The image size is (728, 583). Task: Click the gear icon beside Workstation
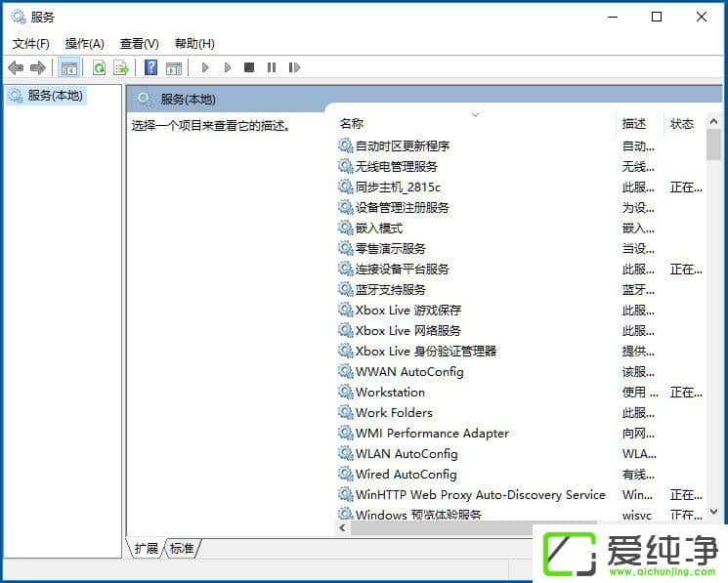coord(345,392)
